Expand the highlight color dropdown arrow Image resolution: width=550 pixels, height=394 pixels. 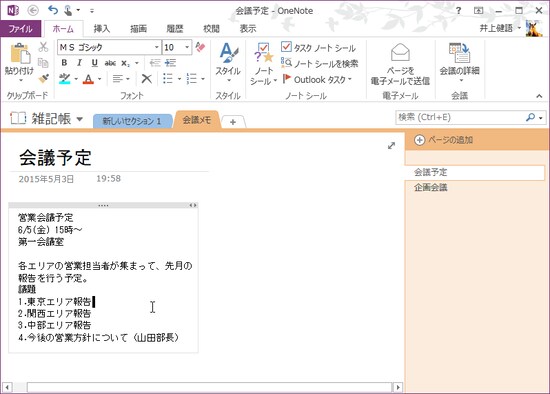click(x=76, y=79)
